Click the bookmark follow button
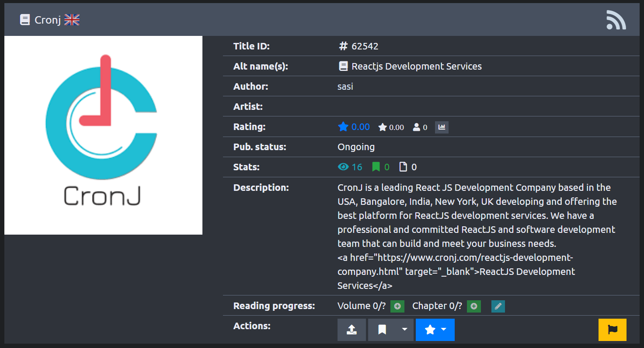The image size is (644, 348). [382, 330]
